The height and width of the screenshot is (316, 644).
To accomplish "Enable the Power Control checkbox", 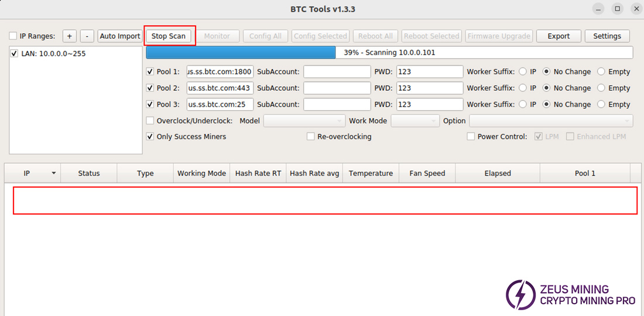I will (471, 137).
